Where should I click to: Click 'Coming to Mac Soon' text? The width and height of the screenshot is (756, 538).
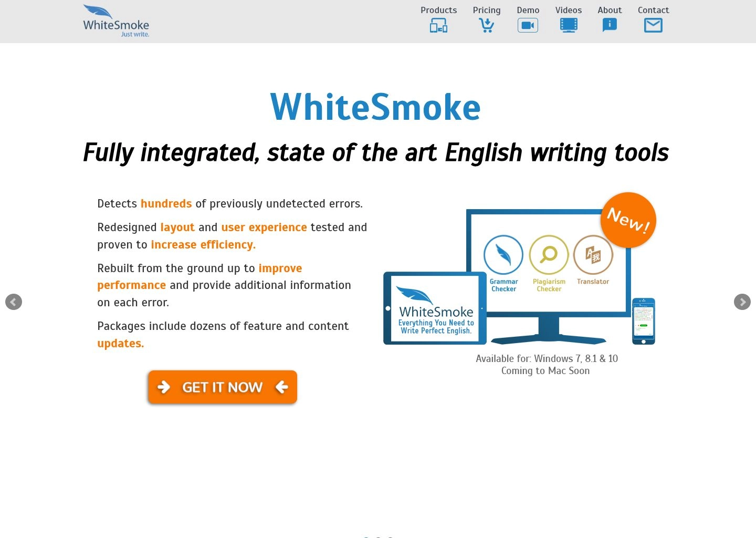[545, 371]
